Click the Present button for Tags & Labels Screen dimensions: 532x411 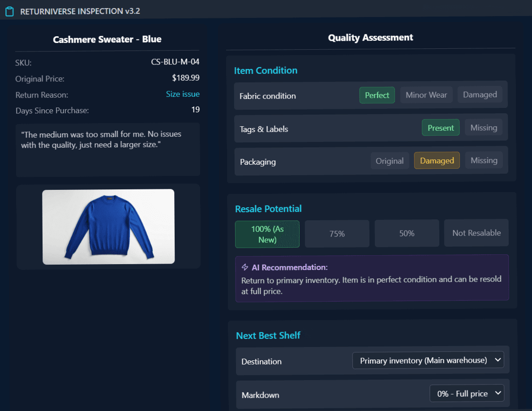coord(440,127)
